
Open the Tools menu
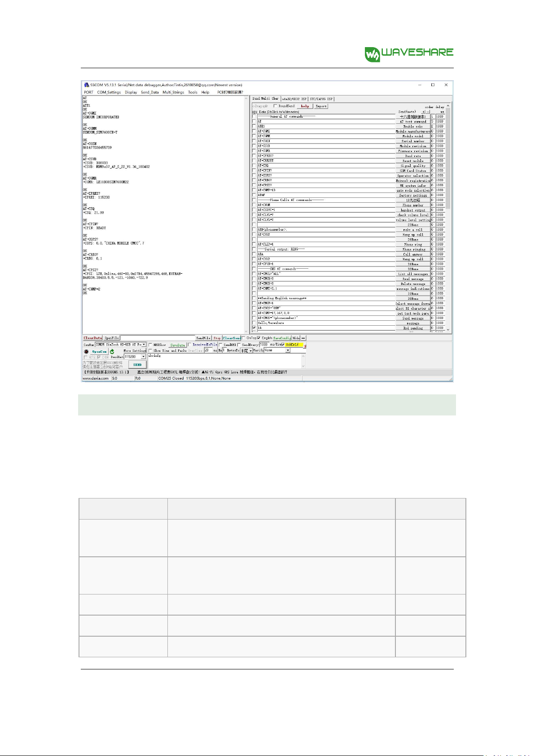coord(193,92)
